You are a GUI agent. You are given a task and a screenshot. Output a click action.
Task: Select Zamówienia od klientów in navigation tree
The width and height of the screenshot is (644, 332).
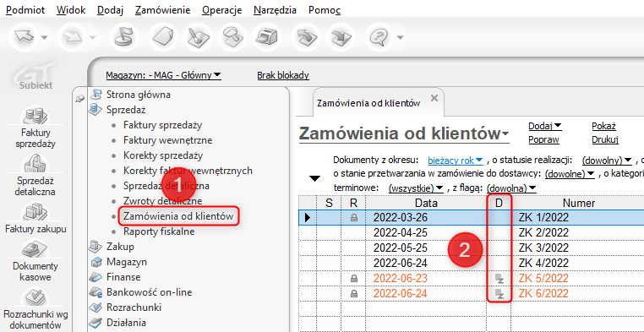(x=178, y=216)
